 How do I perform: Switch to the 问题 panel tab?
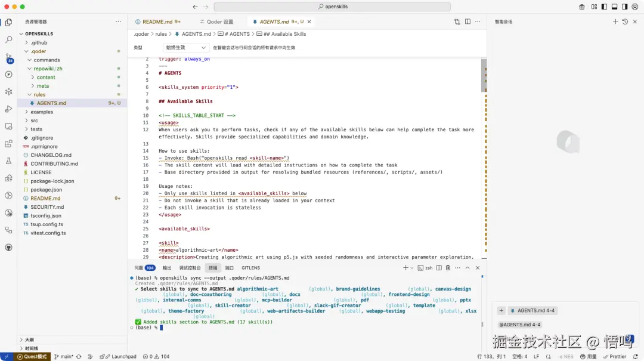pos(139,268)
